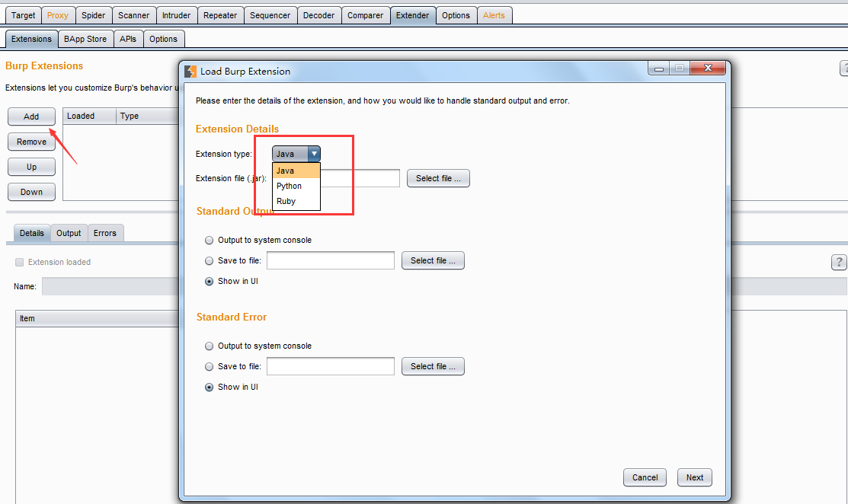Click Select file for Standard Output
The width and height of the screenshot is (848, 504).
coord(433,260)
